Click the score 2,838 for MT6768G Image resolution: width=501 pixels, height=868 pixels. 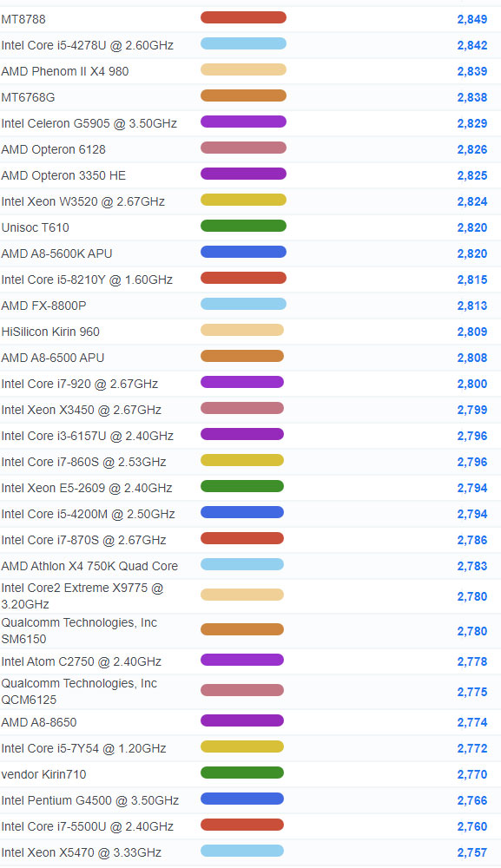click(472, 97)
